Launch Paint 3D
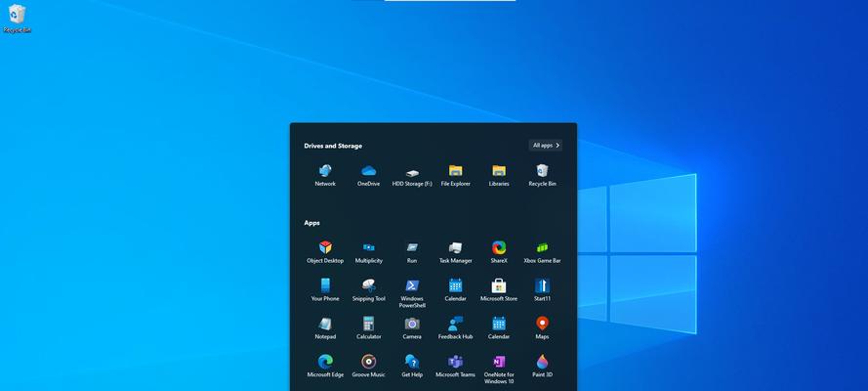Image resolution: width=868 pixels, height=391 pixels. tap(543, 367)
